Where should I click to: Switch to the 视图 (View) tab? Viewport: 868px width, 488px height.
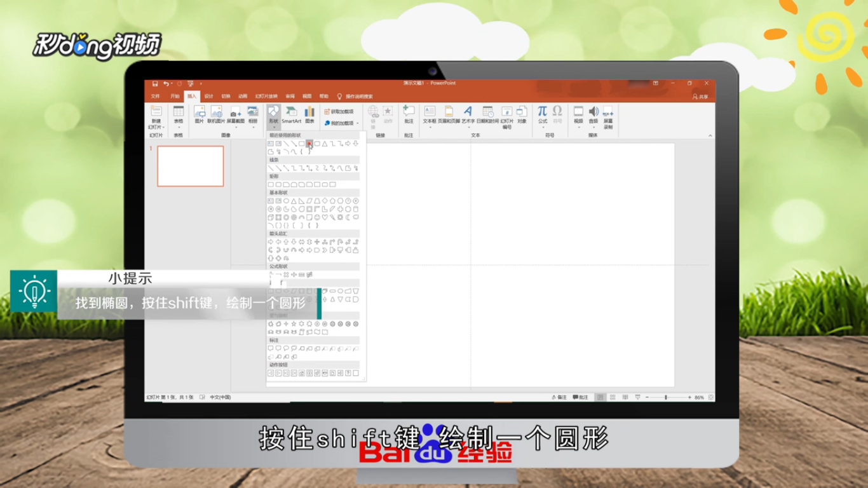click(x=307, y=96)
